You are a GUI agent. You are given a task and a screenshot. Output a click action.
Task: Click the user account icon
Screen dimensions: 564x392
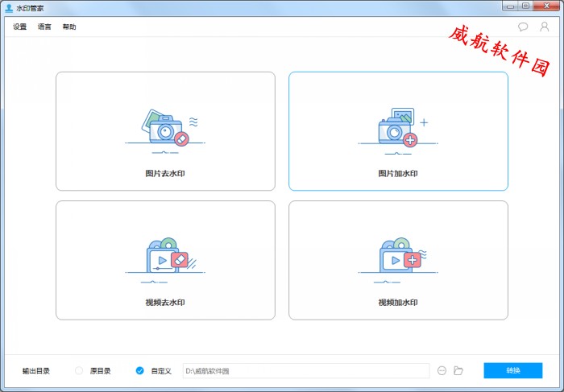coord(545,27)
